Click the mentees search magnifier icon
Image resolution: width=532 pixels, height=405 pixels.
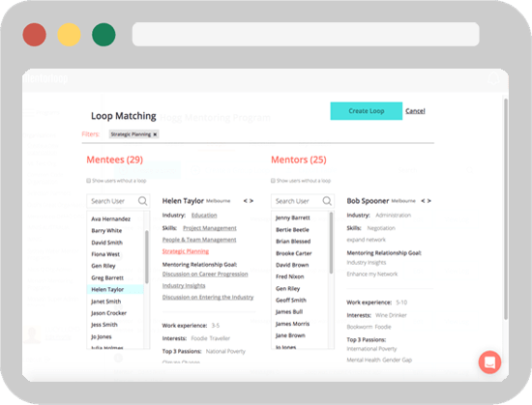point(143,201)
